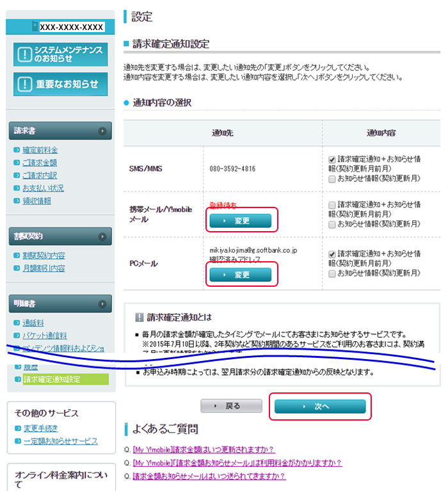This screenshot has height=491, width=448.
Task: Click bullet icon beside 通話料
Action: point(17,323)
